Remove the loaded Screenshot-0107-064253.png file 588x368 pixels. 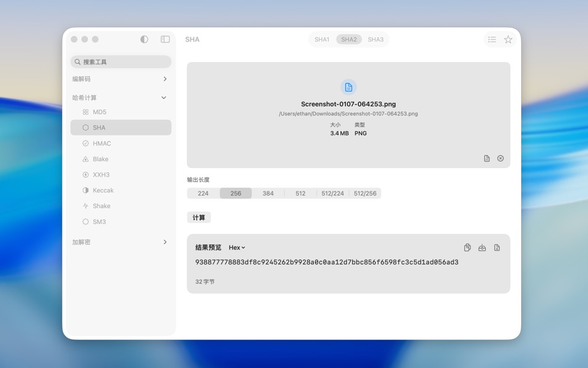click(500, 158)
